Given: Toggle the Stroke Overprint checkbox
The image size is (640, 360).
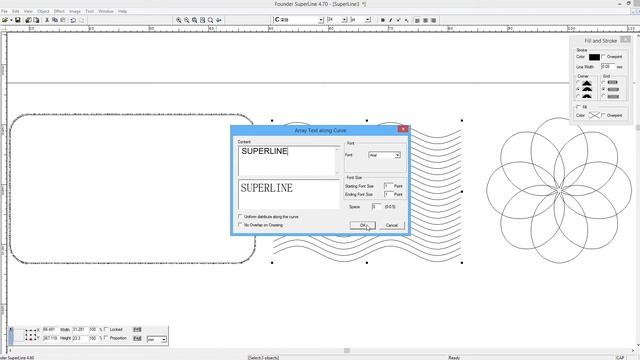Looking at the screenshot, I should click(604, 57).
